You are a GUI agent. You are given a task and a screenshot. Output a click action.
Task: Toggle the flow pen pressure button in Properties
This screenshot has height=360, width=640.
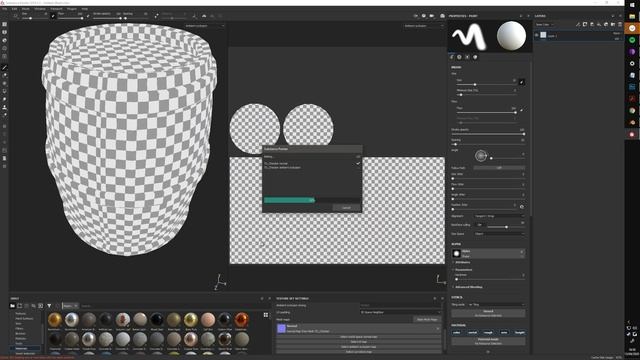pyautogui.click(x=522, y=110)
